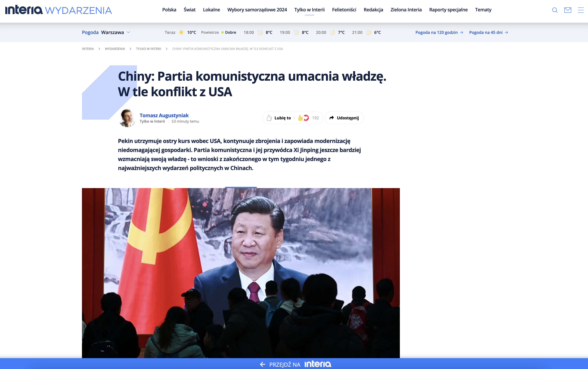
Task: Click the article lead paragraph
Action: pyautogui.click(x=239, y=155)
